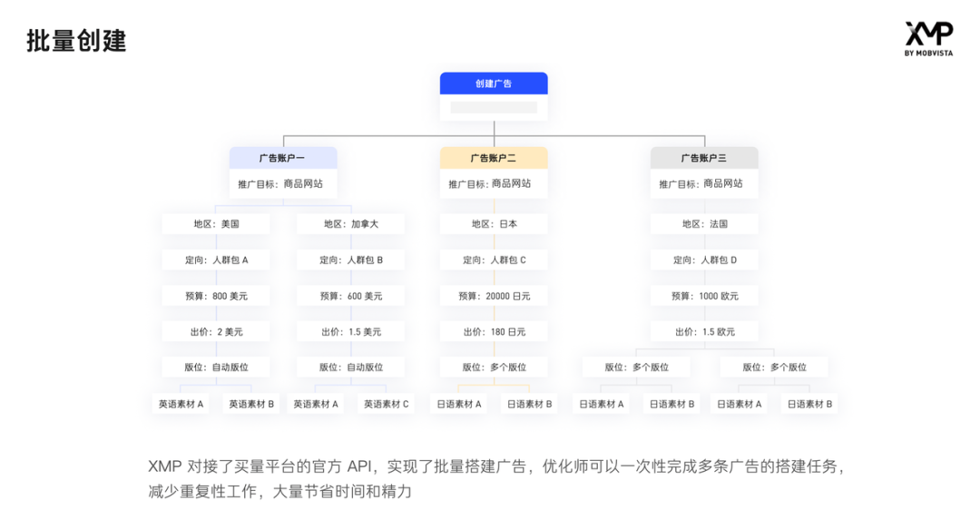Click the 预算: 600 美元 box

(350, 296)
